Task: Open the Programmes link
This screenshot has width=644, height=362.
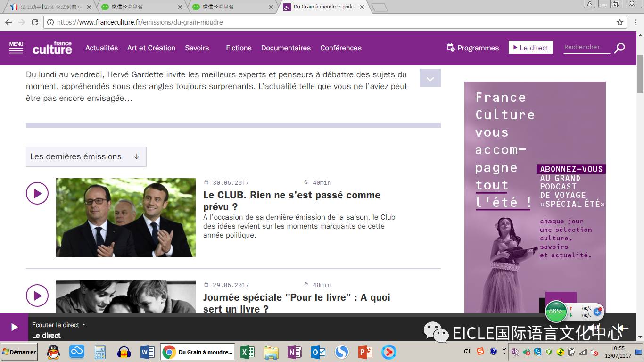Action: click(473, 48)
